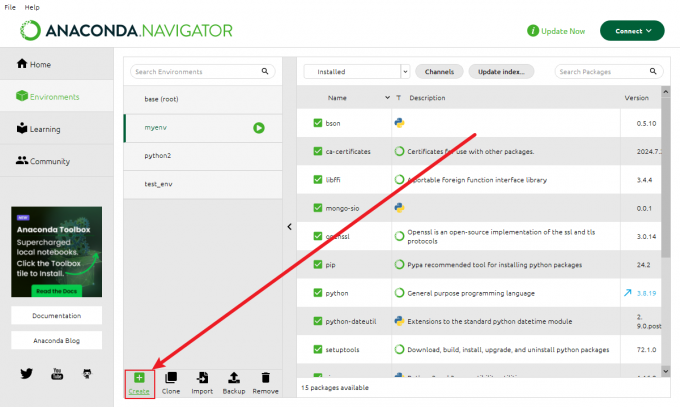Click the Channels button
This screenshot has height=407, width=680.
click(x=439, y=72)
